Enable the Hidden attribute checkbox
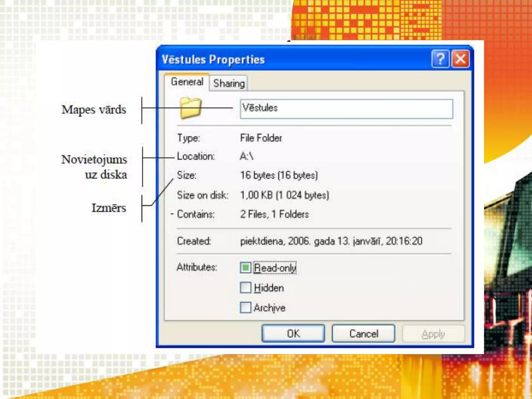This screenshot has height=399, width=532. point(245,288)
